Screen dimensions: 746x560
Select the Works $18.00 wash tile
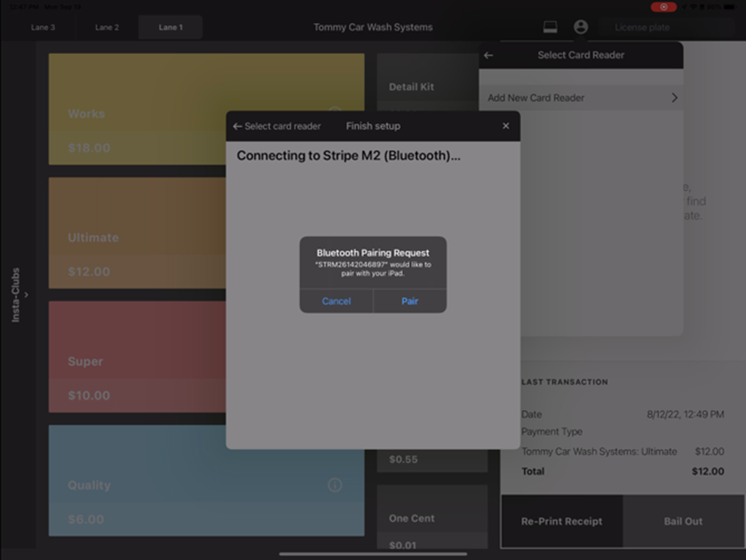[206, 109]
